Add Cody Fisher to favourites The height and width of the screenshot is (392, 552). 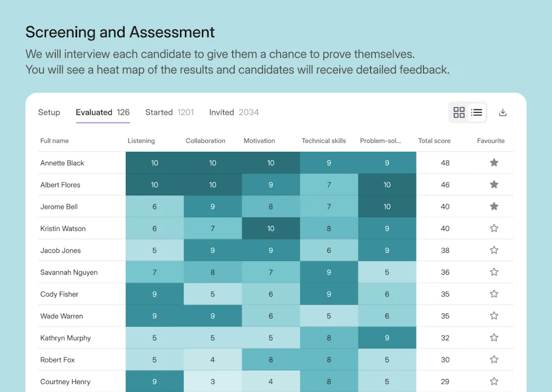click(494, 294)
